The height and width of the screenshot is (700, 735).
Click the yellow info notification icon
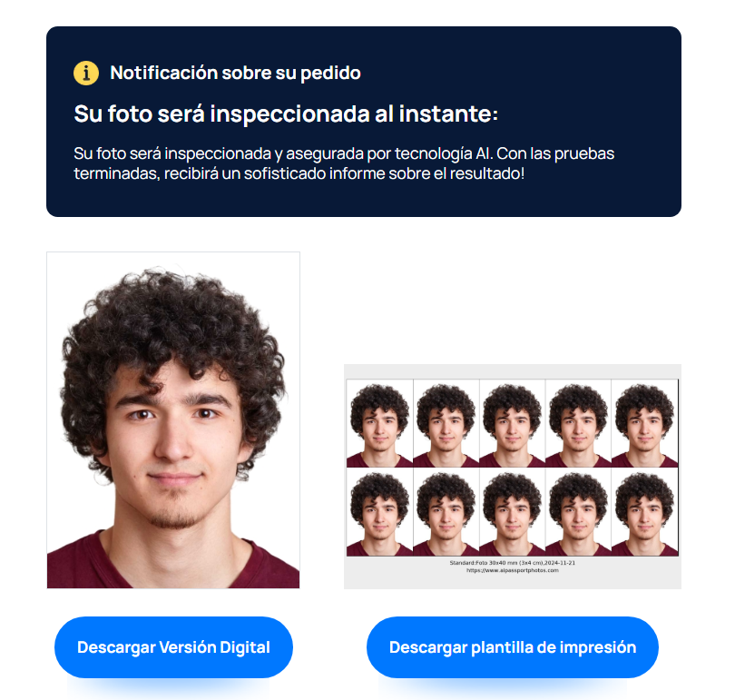pos(86,73)
